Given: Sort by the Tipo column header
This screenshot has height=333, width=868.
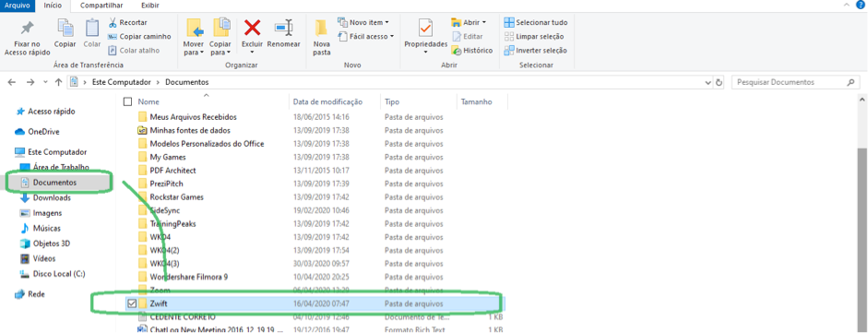Looking at the screenshot, I should pos(392,101).
